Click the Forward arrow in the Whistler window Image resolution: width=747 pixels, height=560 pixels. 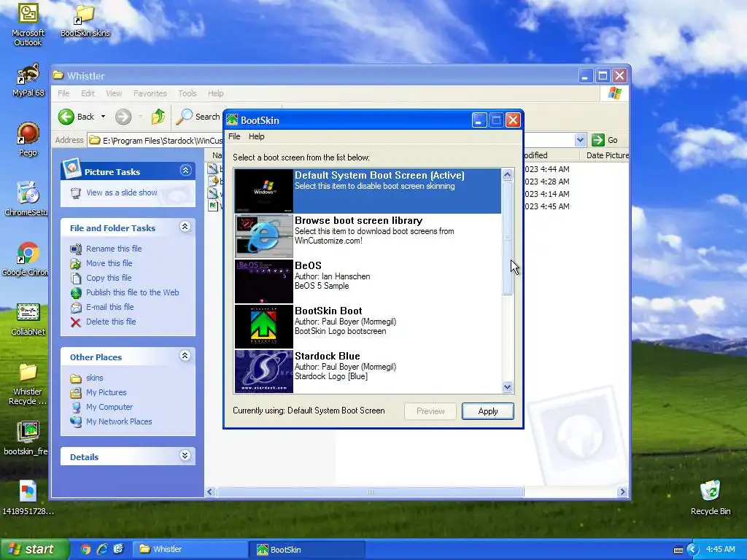(x=123, y=117)
